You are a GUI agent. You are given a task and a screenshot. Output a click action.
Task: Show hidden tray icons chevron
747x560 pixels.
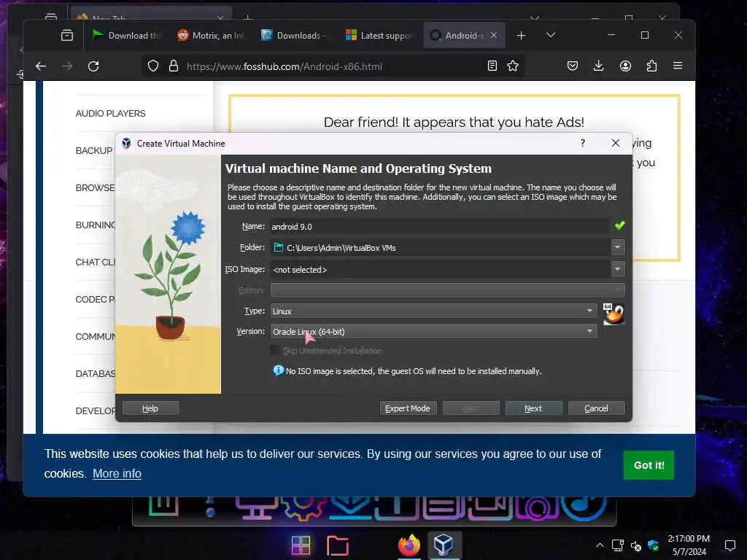click(x=600, y=545)
